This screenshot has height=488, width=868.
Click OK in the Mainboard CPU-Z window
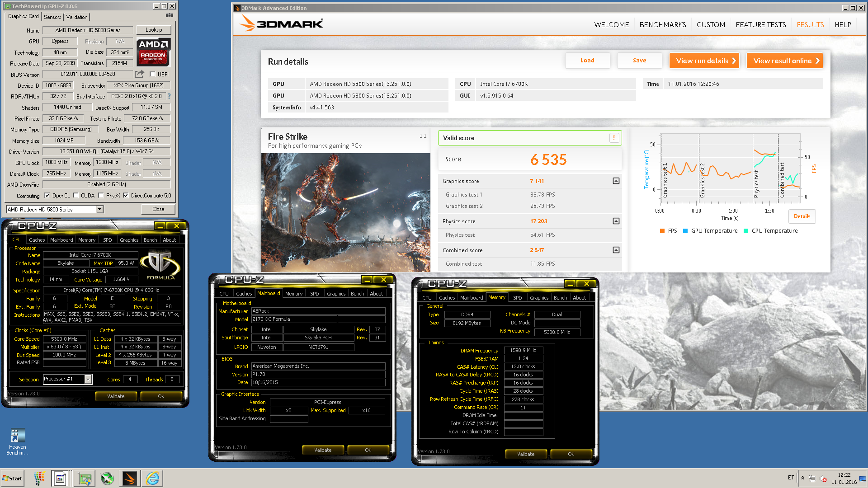(368, 450)
